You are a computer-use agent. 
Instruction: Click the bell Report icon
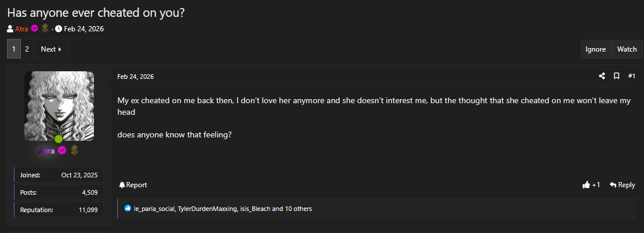122,185
